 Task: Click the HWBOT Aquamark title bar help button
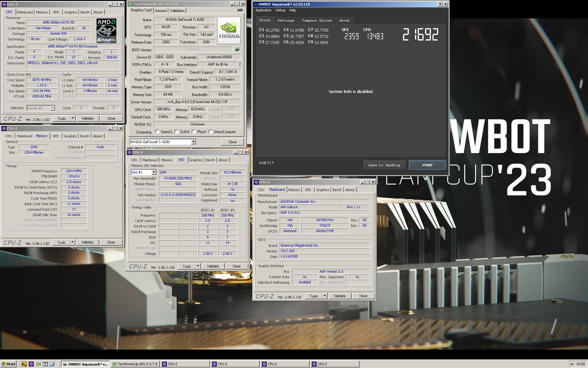pyautogui.click(x=440, y=4)
